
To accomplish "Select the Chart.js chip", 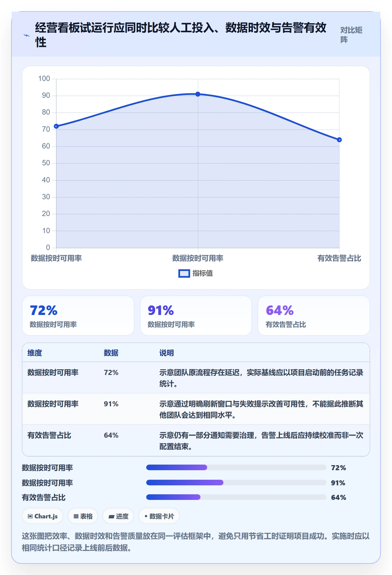I will (43, 516).
